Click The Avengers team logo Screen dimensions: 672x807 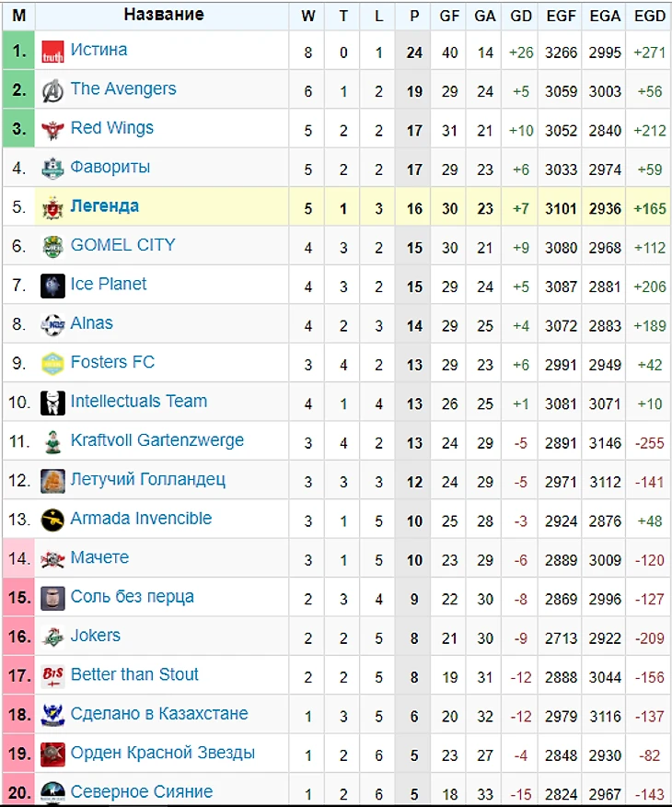[52, 91]
